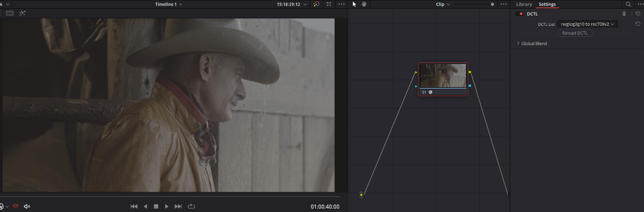Viewport: 644px width, 212px height.
Task: Click the magic wand highlight icon
Action: point(23,14)
